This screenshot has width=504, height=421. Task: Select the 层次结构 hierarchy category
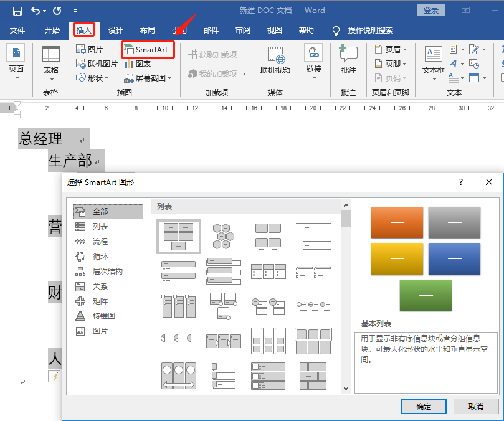click(108, 272)
